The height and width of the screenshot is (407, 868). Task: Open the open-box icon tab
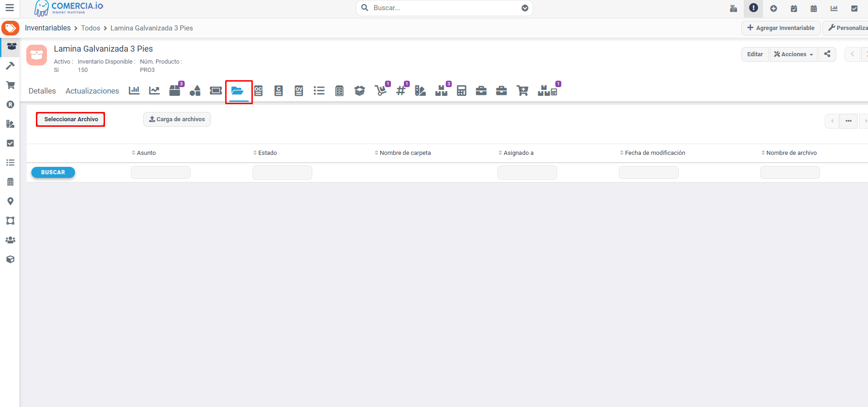tap(360, 91)
